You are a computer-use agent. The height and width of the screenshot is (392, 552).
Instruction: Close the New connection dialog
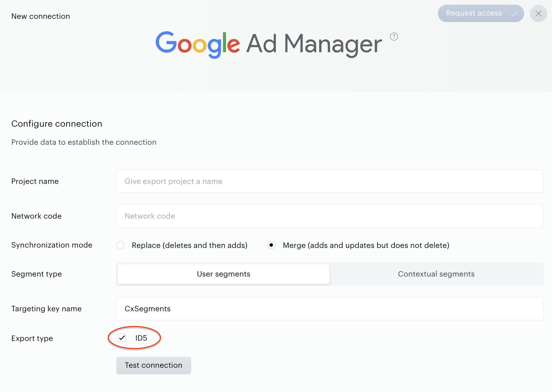pos(539,13)
